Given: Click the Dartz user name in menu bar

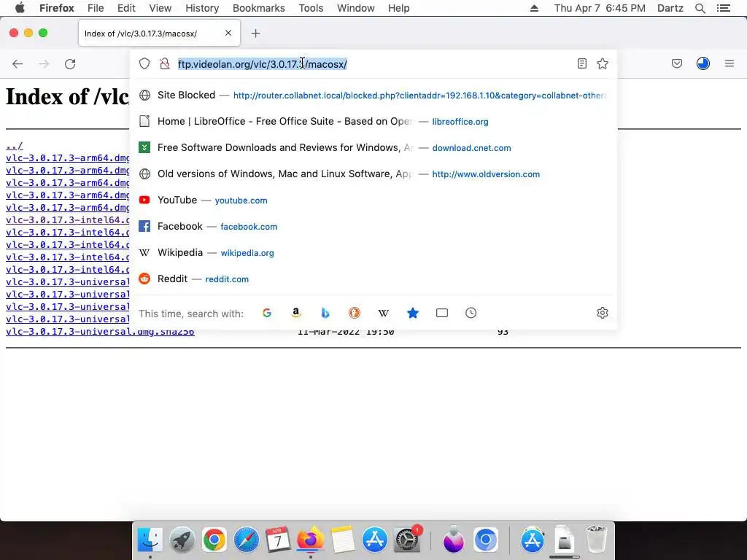Looking at the screenshot, I should pos(670,8).
